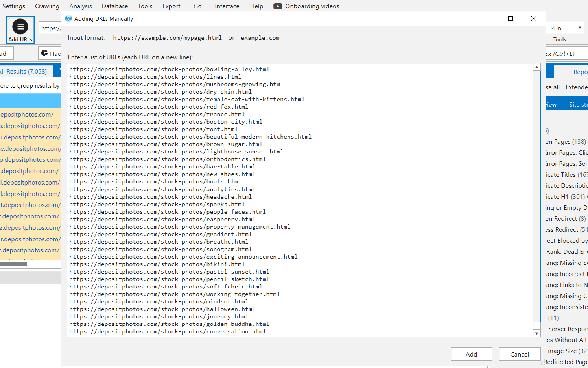Open the Database menu
The height and width of the screenshot is (368, 588).
point(115,6)
